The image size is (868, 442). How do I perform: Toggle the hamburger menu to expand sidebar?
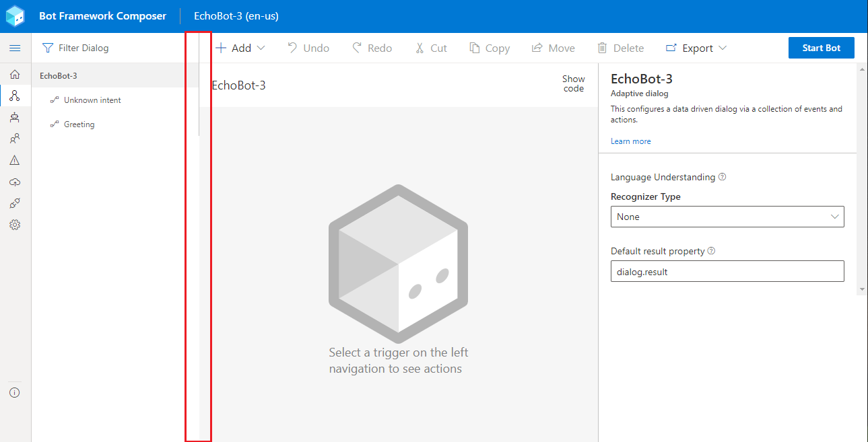tap(15, 47)
